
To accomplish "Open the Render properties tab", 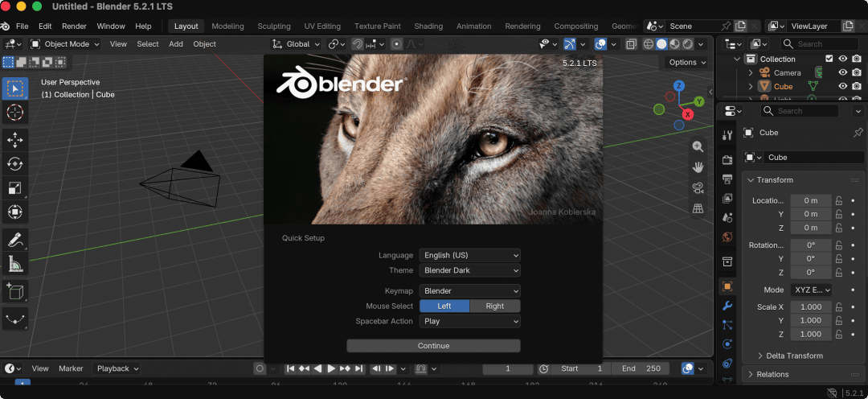I will coord(727,160).
